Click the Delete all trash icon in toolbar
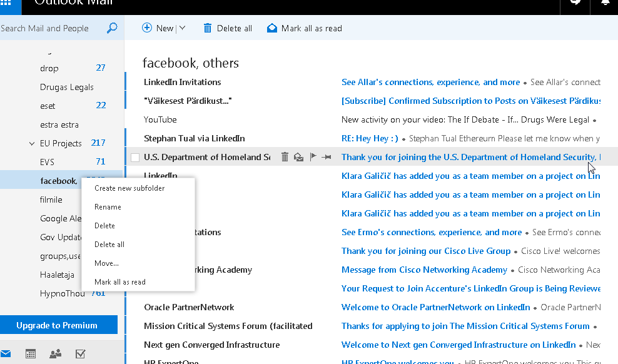The image size is (618, 364). (x=207, y=28)
